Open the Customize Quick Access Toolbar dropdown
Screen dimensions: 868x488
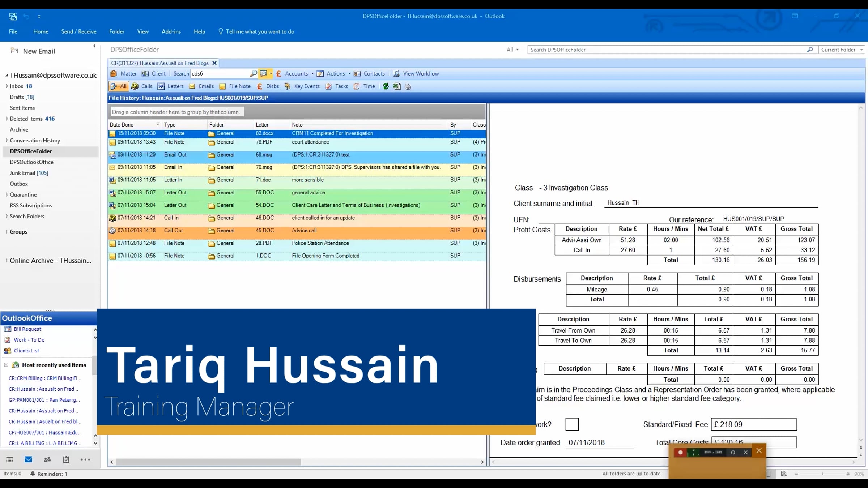click(39, 16)
